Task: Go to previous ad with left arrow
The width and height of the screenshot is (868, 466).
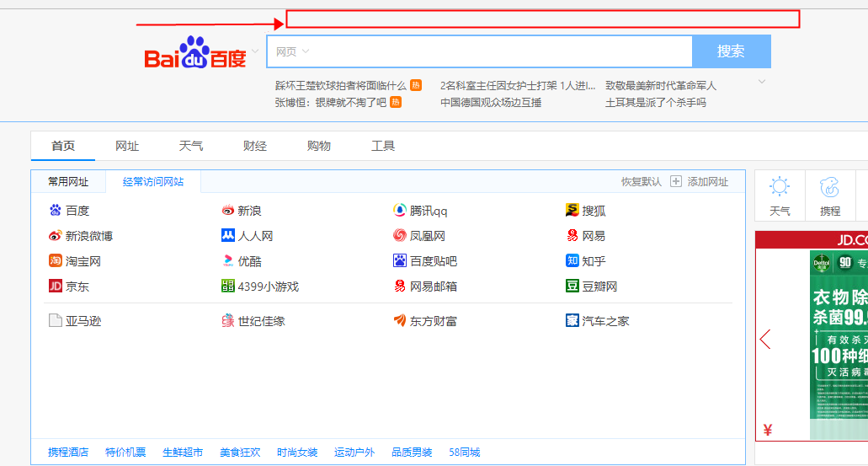Action: 765,340
